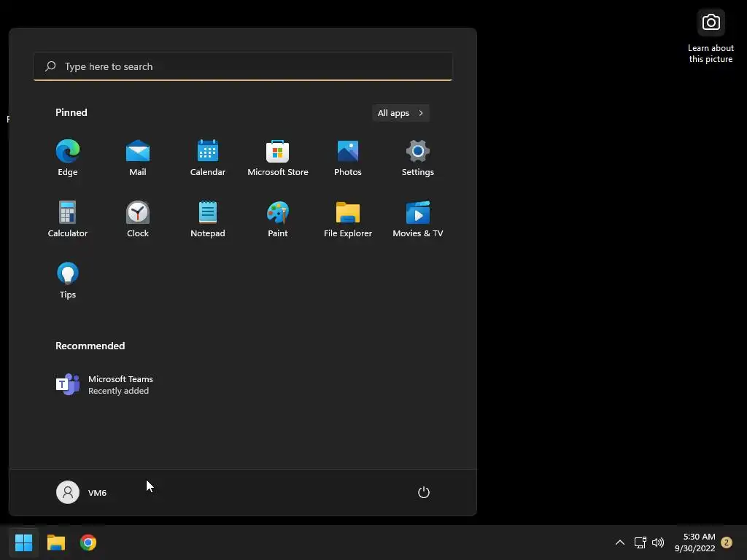The height and width of the screenshot is (560, 747).
Task: Open the clock showing 5:30 AM
Action: pos(695,542)
